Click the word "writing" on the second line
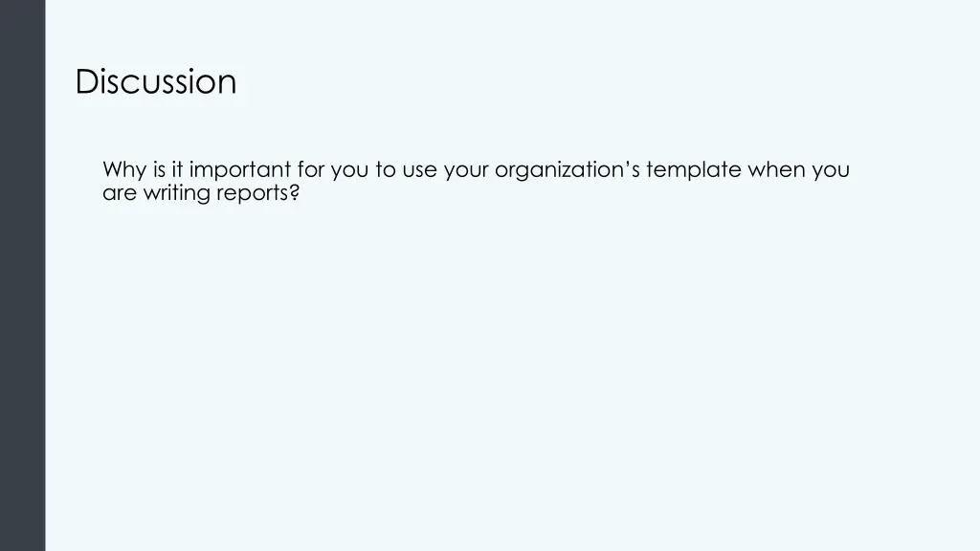980x551 pixels. [x=176, y=193]
